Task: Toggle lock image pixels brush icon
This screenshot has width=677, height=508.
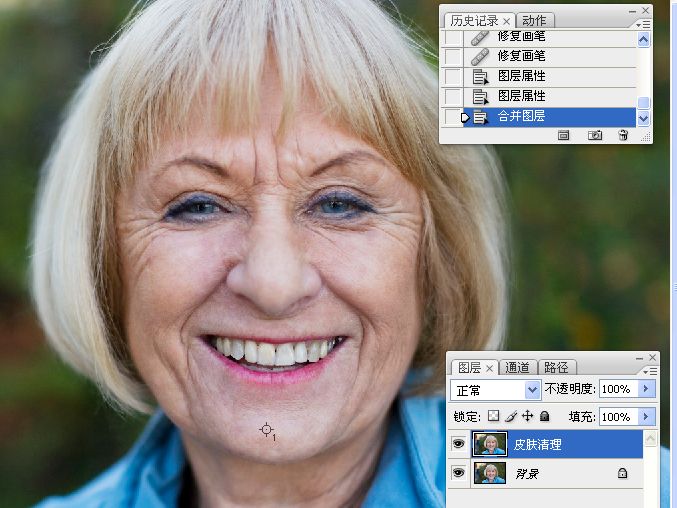Action: click(511, 416)
